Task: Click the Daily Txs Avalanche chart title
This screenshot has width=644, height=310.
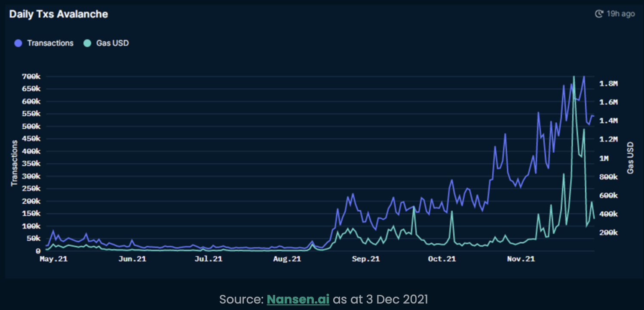Action: coord(58,14)
